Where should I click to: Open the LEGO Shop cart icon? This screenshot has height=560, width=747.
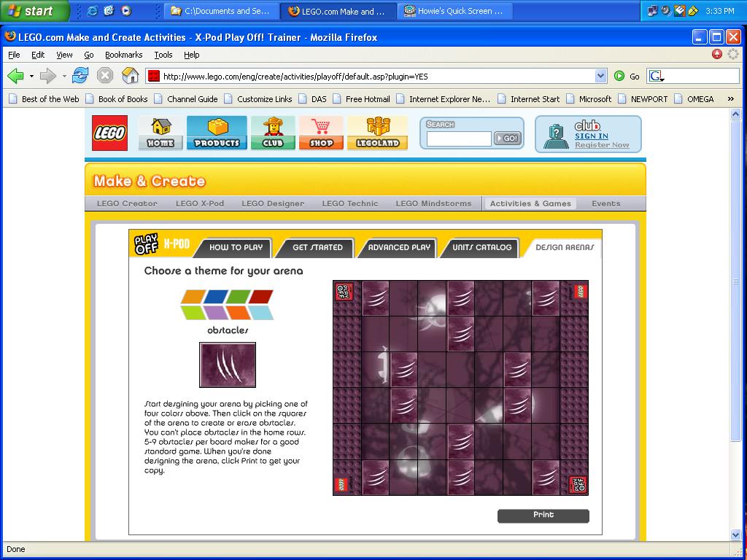coord(321,133)
